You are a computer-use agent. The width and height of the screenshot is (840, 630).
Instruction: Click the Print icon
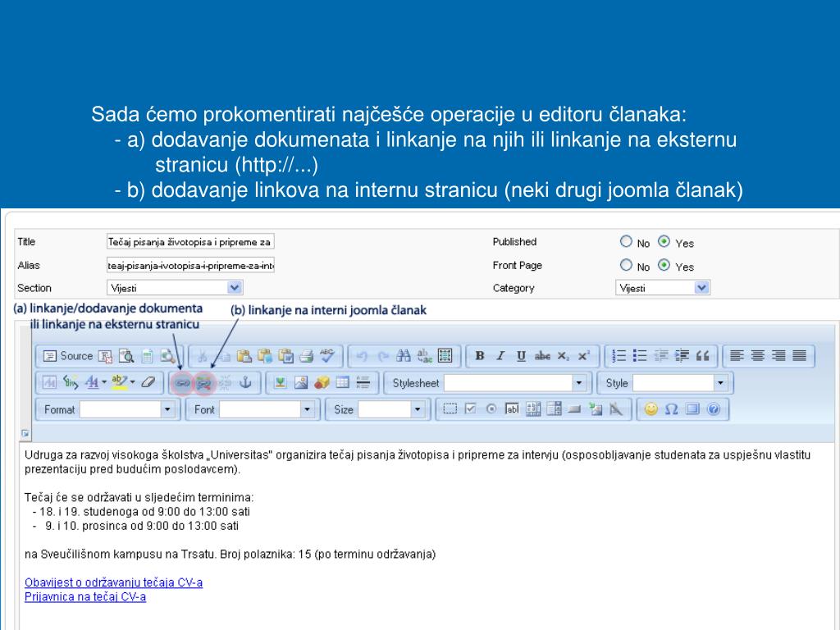[306, 356]
